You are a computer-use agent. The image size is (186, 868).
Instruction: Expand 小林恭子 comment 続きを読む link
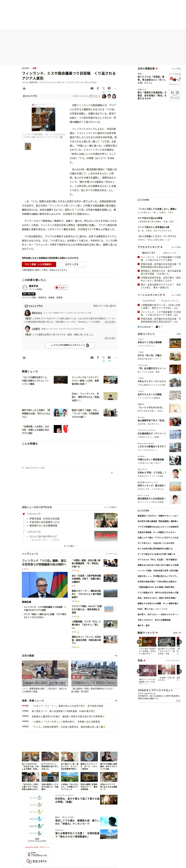pyautogui.click(x=109, y=338)
